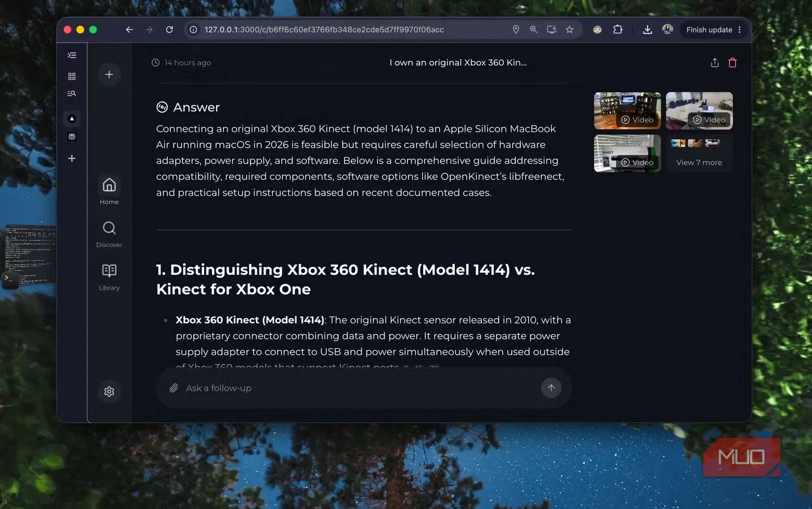812x509 pixels.
Task: Start a new chat with plus button
Action: point(109,75)
